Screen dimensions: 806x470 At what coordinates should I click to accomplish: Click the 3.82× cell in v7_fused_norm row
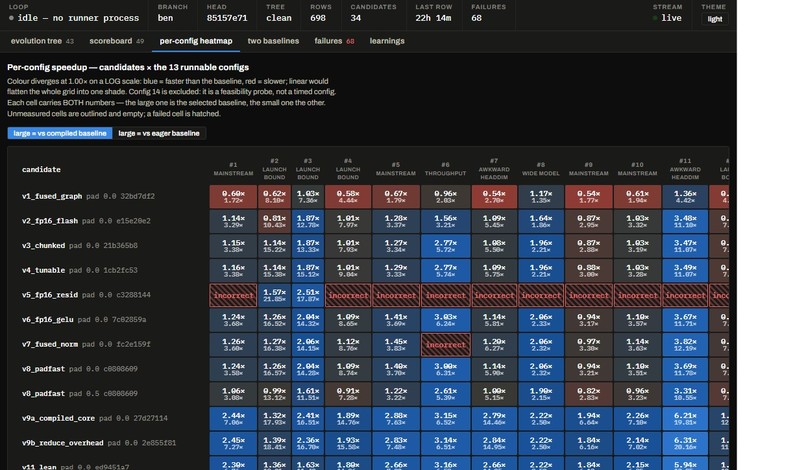685,345
